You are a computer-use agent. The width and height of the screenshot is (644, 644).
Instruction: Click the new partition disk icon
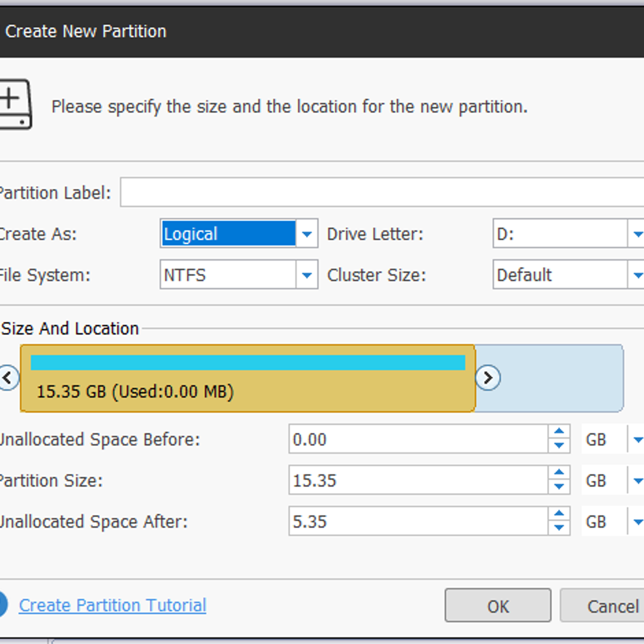point(15,104)
